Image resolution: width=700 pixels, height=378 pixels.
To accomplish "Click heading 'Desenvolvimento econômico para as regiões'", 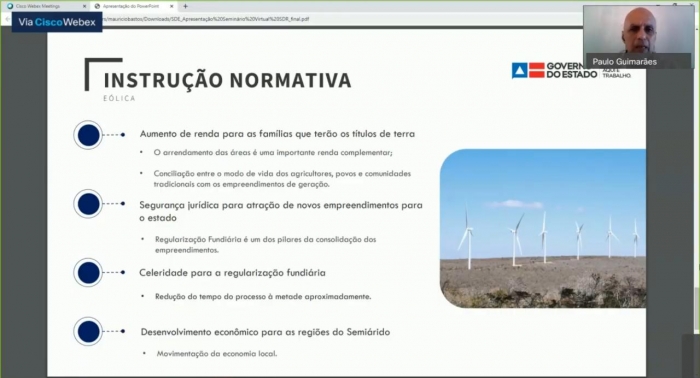I will click(265, 332).
